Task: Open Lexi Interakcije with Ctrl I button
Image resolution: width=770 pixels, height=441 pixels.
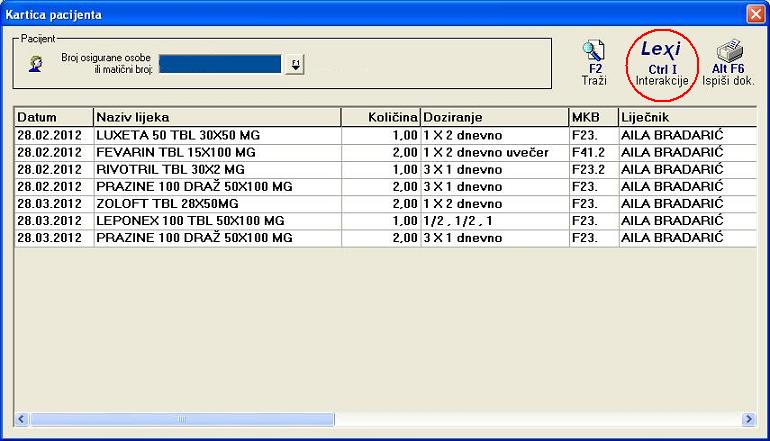Action: point(662,64)
